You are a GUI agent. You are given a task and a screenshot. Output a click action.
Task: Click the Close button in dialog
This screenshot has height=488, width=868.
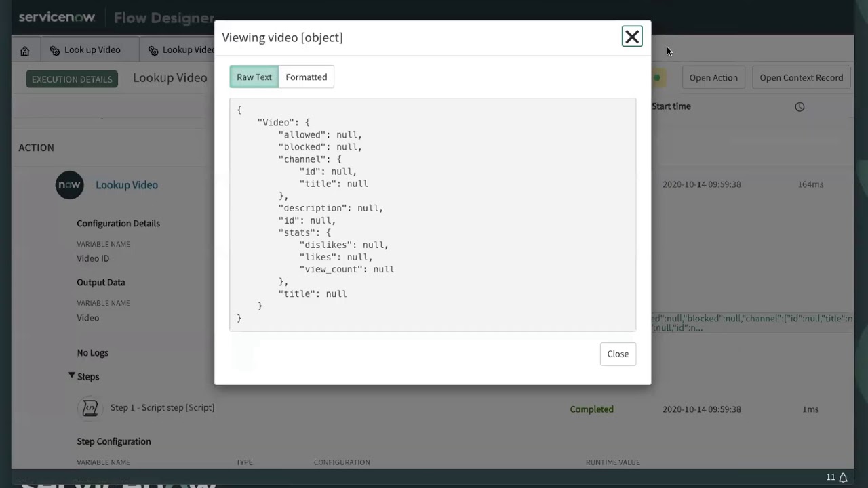[617, 354]
